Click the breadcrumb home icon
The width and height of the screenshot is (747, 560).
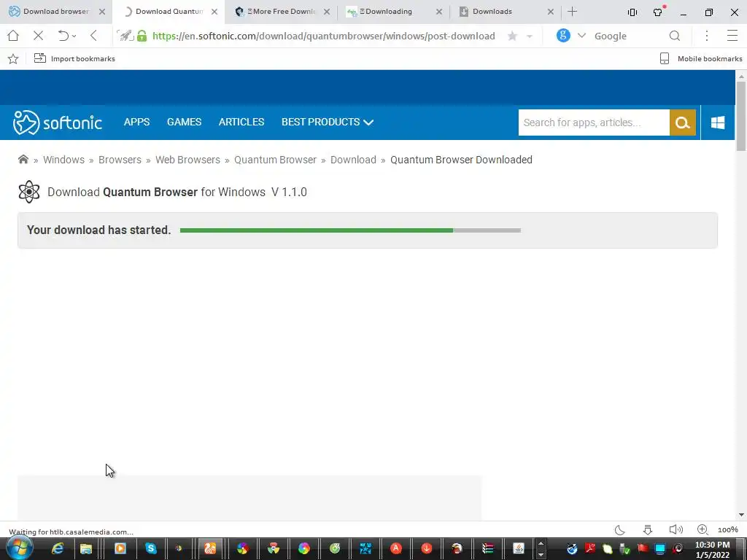pyautogui.click(x=23, y=159)
